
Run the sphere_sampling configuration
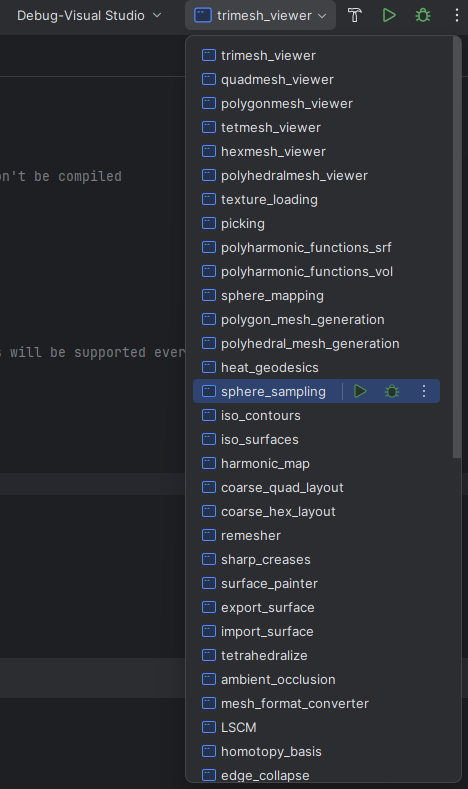[x=360, y=391]
